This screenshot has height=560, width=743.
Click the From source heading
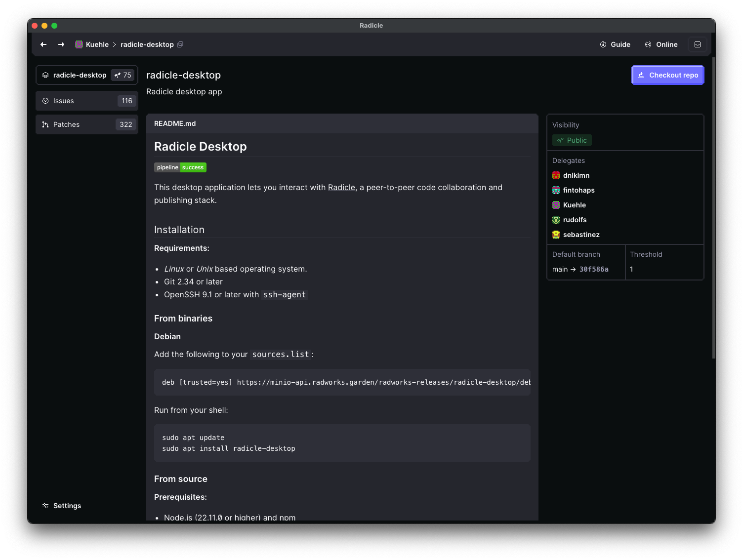tap(181, 479)
